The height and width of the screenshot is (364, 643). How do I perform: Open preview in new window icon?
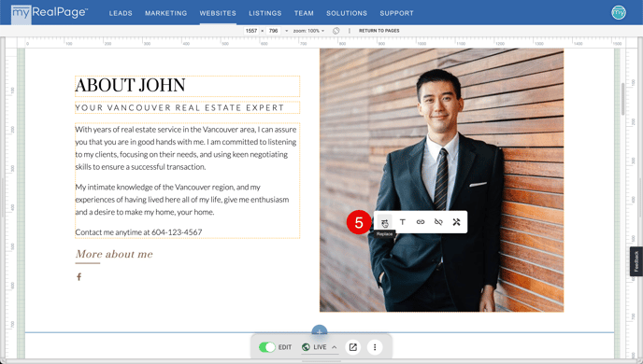point(352,347)
